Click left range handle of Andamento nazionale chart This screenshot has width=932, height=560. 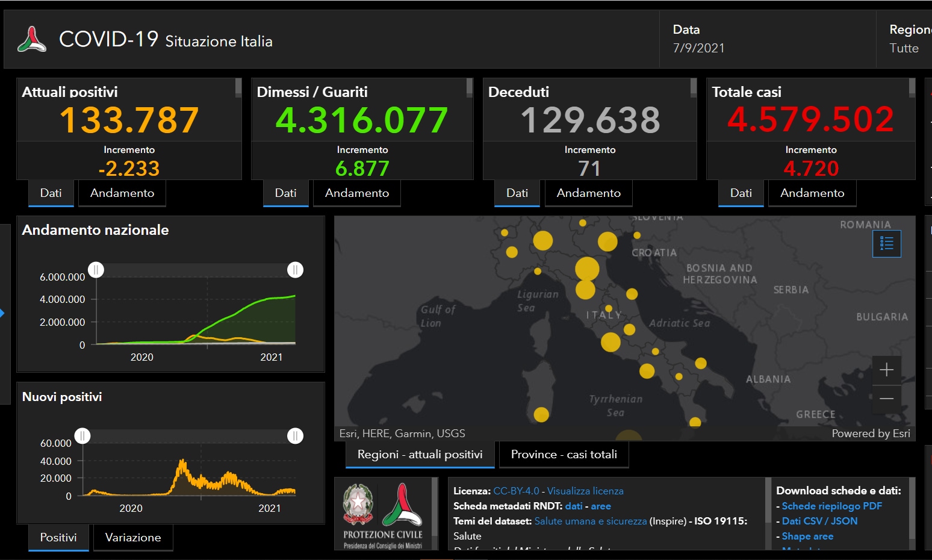point(96,270)
